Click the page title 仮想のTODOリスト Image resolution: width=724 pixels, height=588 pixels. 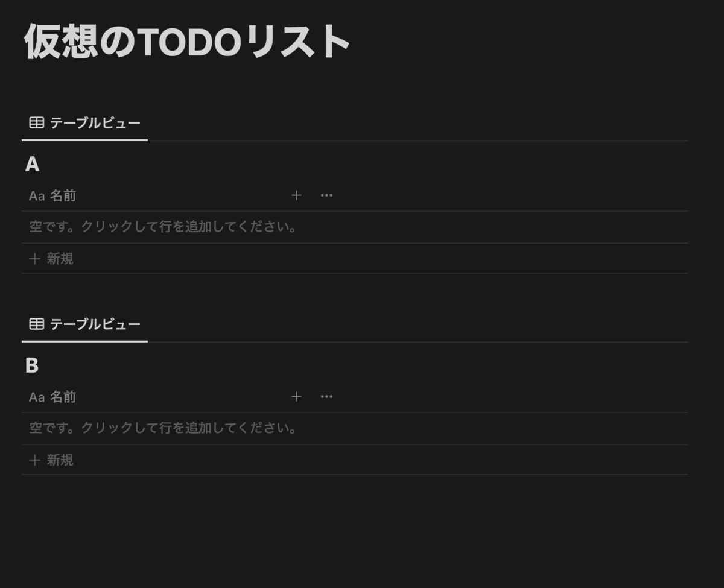point(185,41)
